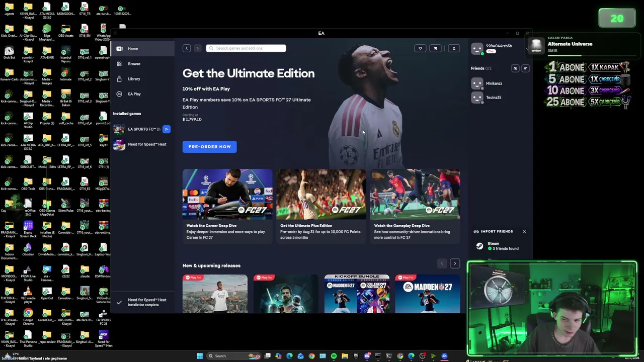The width and height of the screenshot is (644, 362).
Task: Open the DS4Windows desktop icon
Action: pos(103,271)
